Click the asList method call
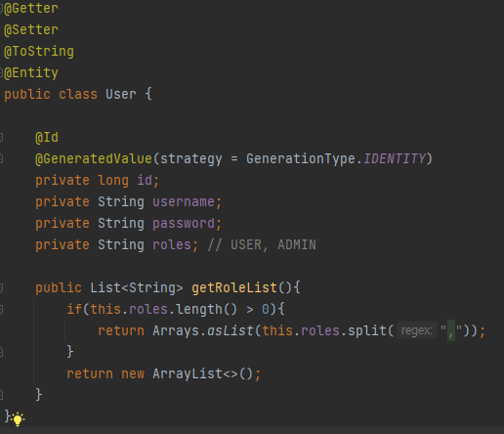This screenshot has width=504, height=434. tap(231, 330)
